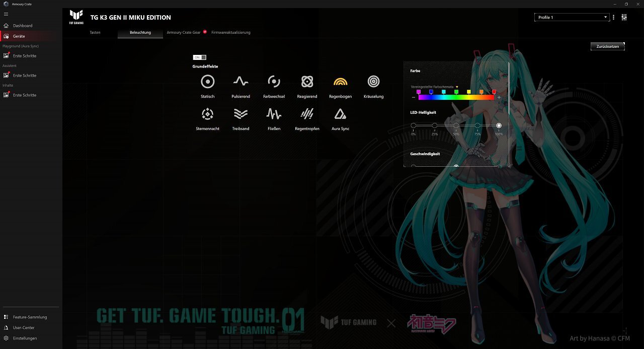
Task: Open the Armoury Crate Gear tab
Action: pyautogui.click(x=184, y=32)
